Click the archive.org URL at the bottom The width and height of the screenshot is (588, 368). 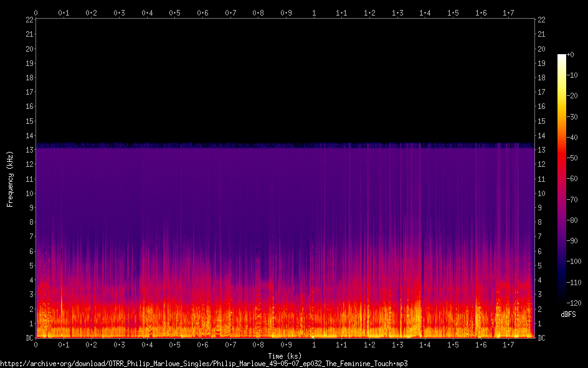[x=204, y=363]
